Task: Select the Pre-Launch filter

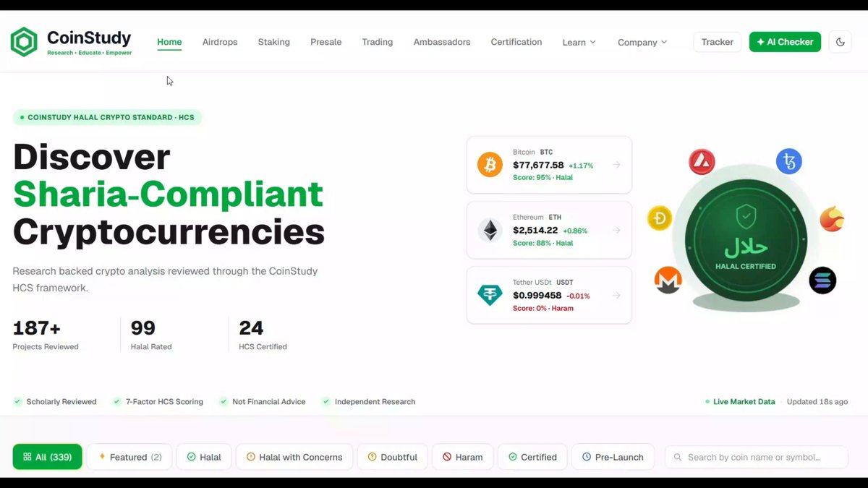Action: point(613,457)
